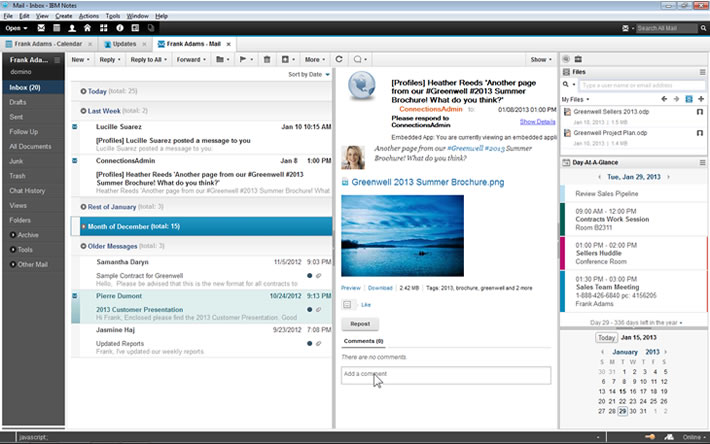Image resolution: width=710 pixels, height=444 pixels.
Task: Open the Actions menu
Action: 88,16
